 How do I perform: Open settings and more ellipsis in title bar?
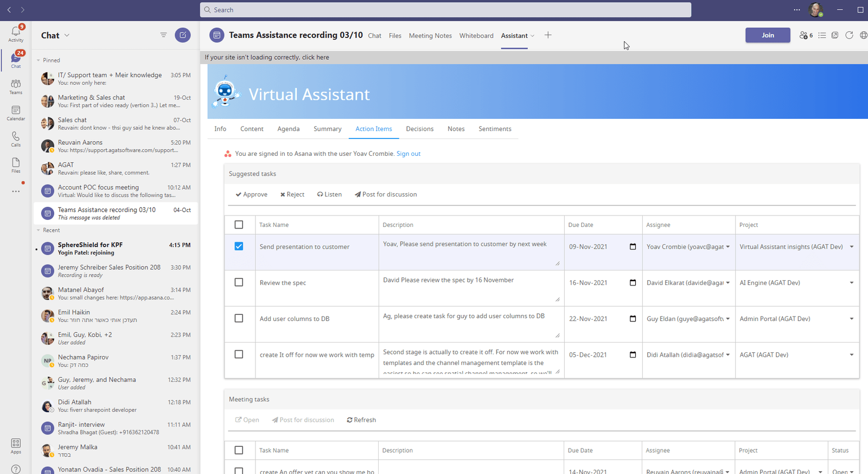click(x=797, y=10)
